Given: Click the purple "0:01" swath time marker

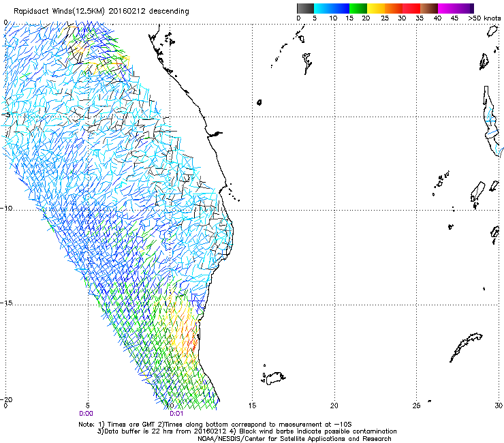Looking at the screenshot, I should point(176,414).
